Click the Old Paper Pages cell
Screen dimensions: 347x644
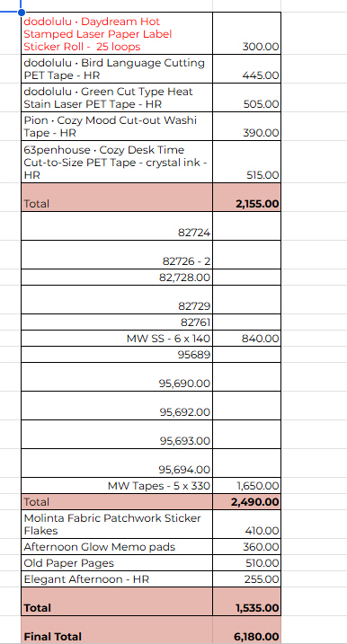click(x=117, y=562)
